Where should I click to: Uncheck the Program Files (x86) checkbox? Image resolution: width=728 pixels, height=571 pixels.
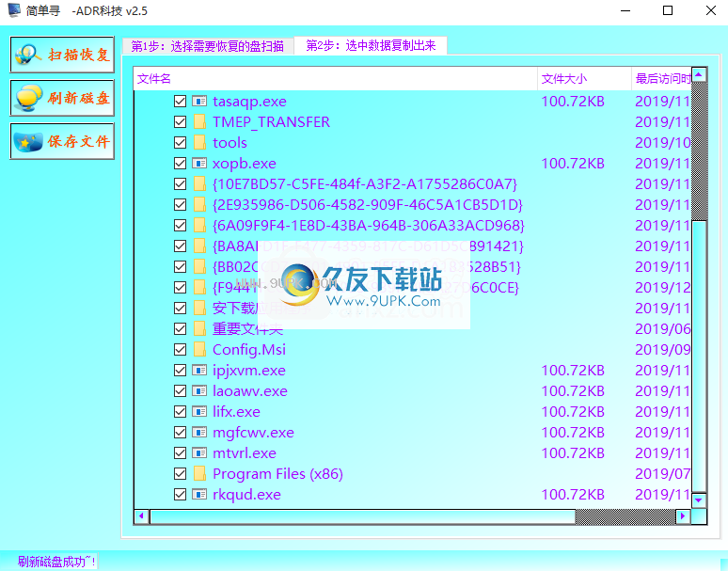pos(181,473)
